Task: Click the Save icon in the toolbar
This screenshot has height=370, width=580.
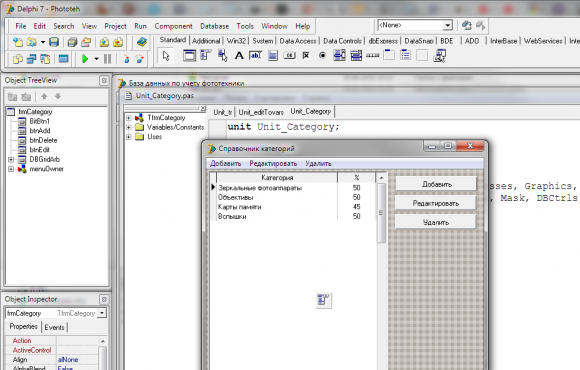Action: click(54, 42)
